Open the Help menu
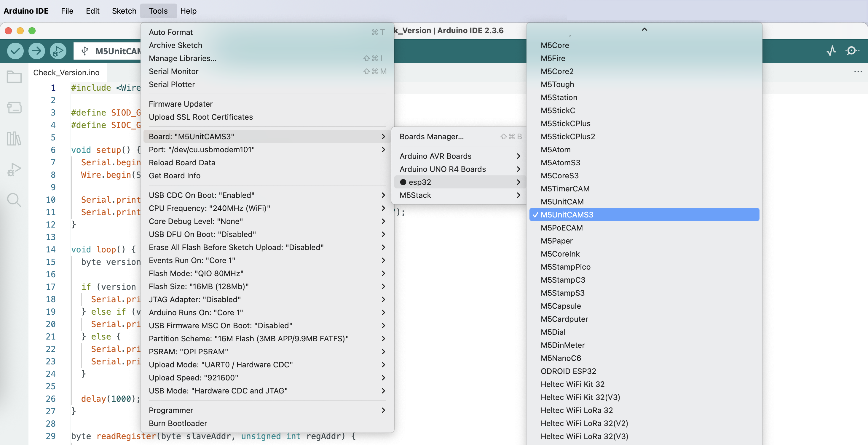The image size is (868, 445). point(188,11)
